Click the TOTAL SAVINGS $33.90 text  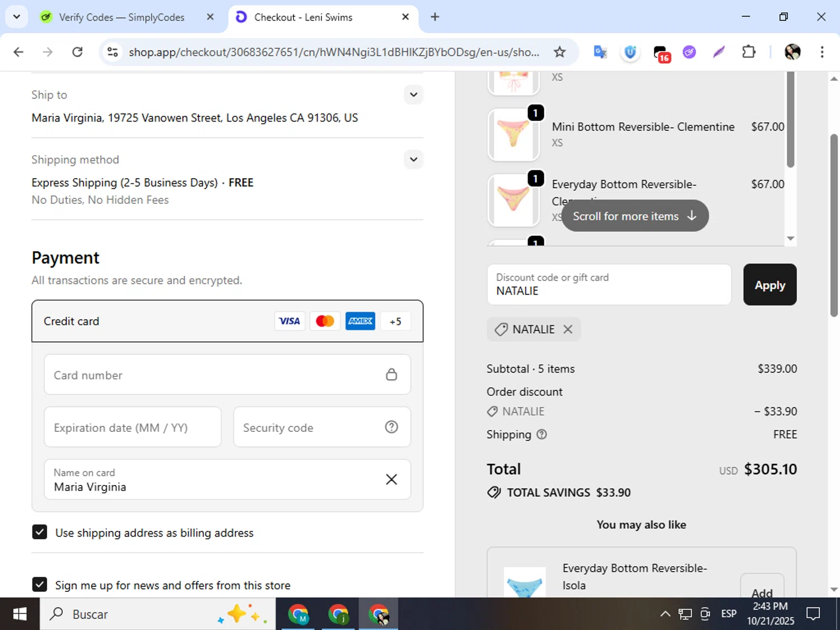(568, 492)
